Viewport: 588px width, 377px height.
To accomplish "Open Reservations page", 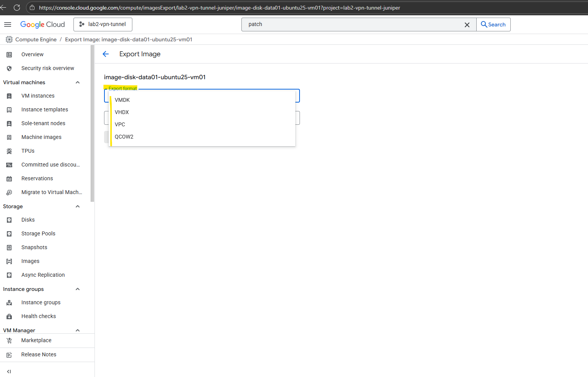I will coord(37,178).
